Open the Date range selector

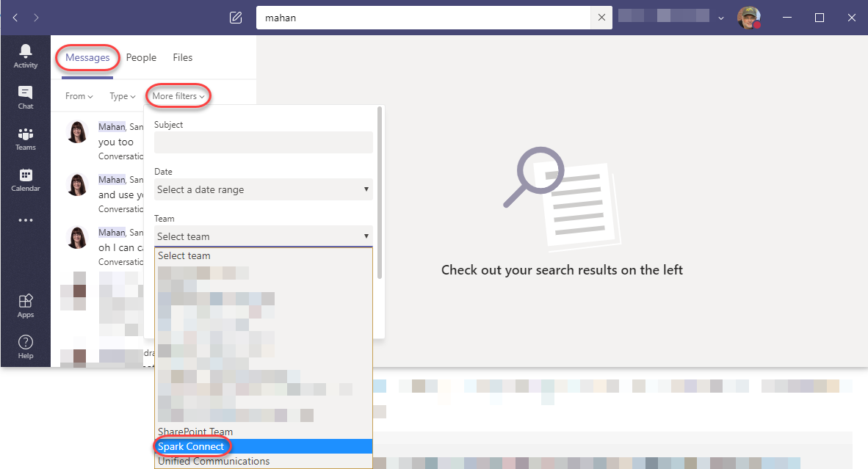[263, 189]
